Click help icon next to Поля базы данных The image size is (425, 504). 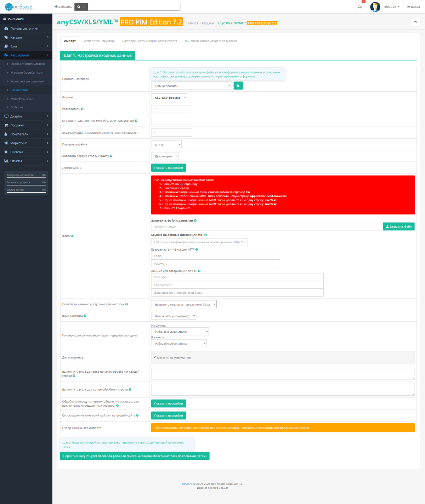(126, 304)
